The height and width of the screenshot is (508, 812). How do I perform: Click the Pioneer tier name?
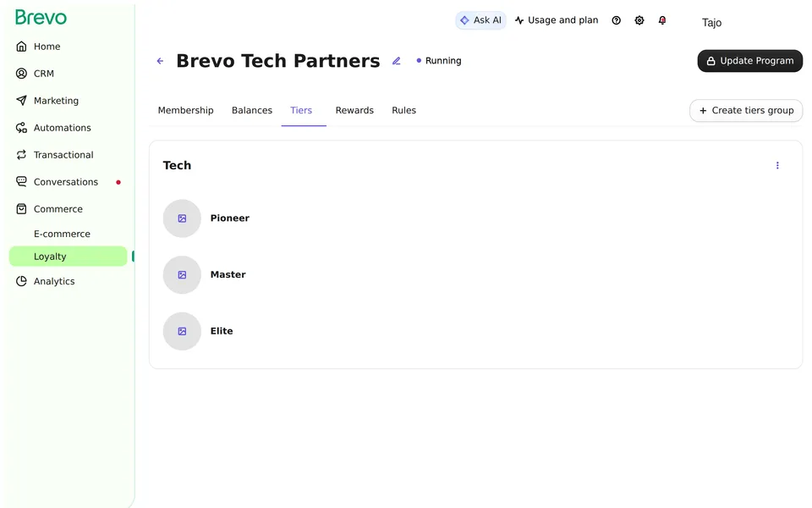tap(230, 218)
